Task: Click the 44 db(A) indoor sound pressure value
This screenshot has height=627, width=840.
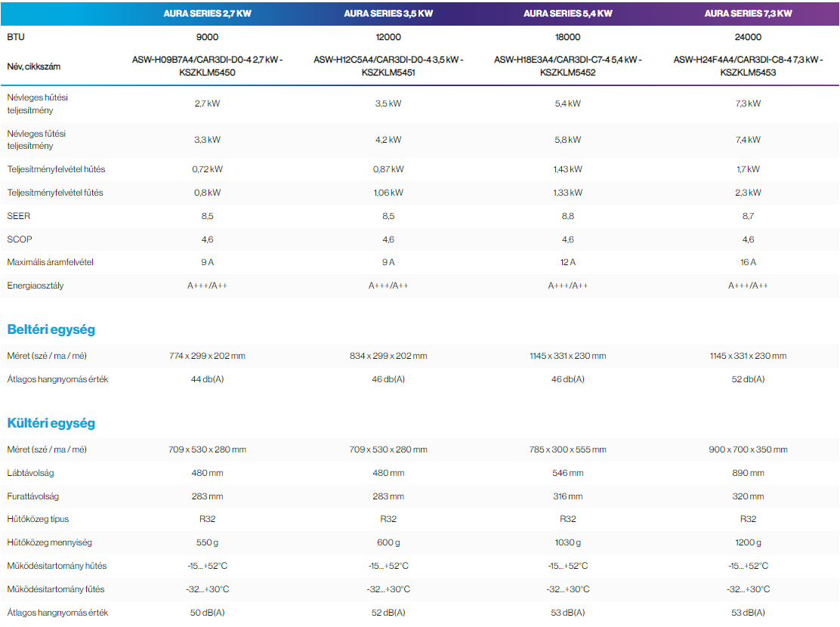Action: click(207, 379)
